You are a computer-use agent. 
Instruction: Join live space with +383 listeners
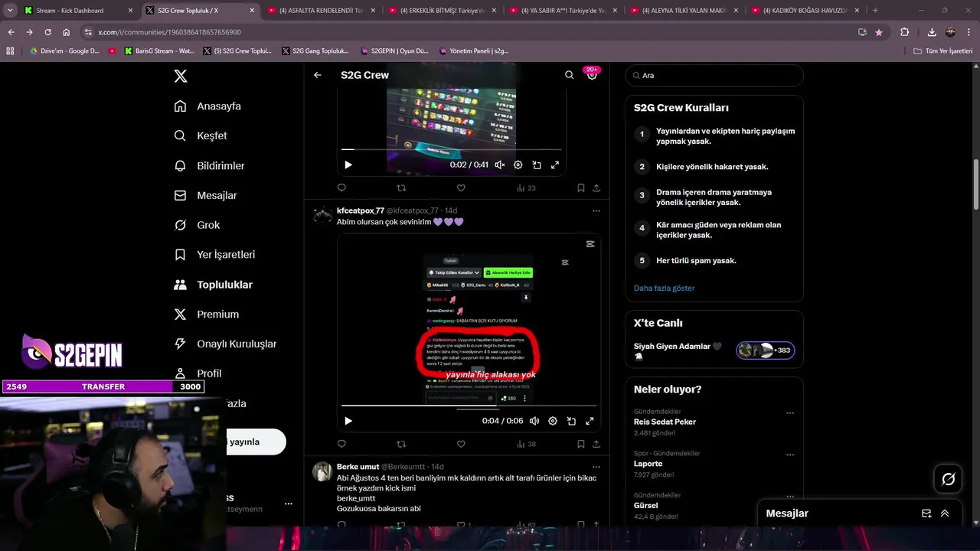coord(766,350)
